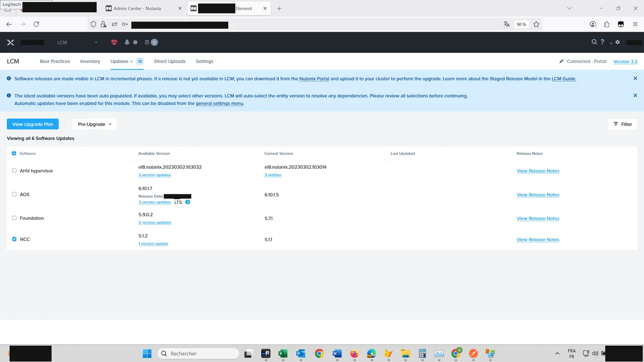Check the AOS checkbox
The height and width of the screenshot is (362, 644).
(x=14, y=194)
